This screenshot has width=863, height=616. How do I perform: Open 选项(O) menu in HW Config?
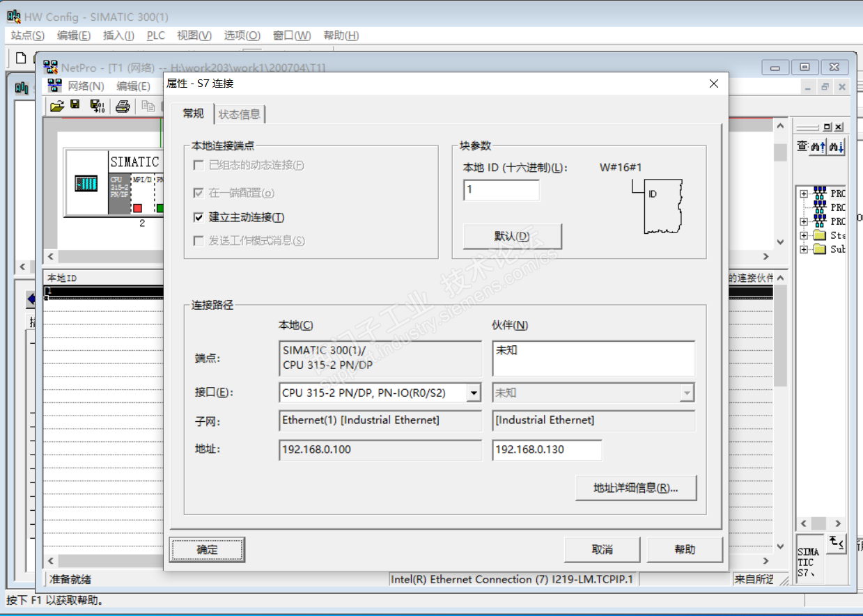(242, 35)
